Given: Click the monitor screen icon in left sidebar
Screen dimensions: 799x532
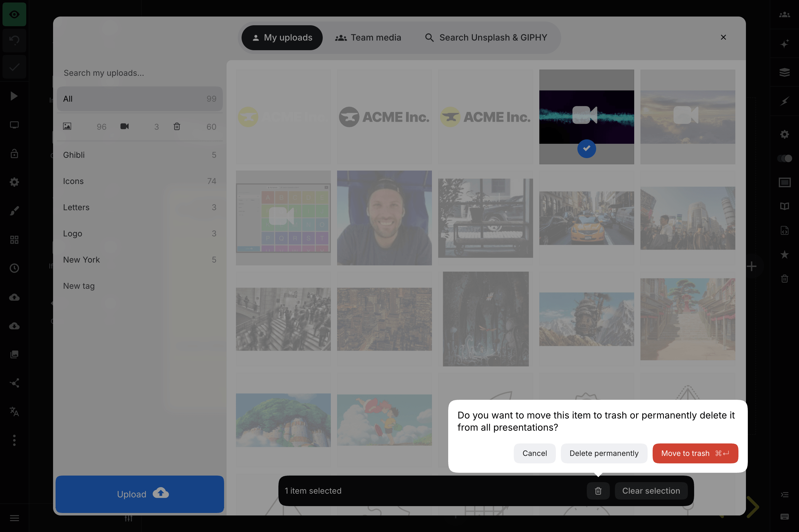Looking at the screenshot, I should (x=14, y=125).
